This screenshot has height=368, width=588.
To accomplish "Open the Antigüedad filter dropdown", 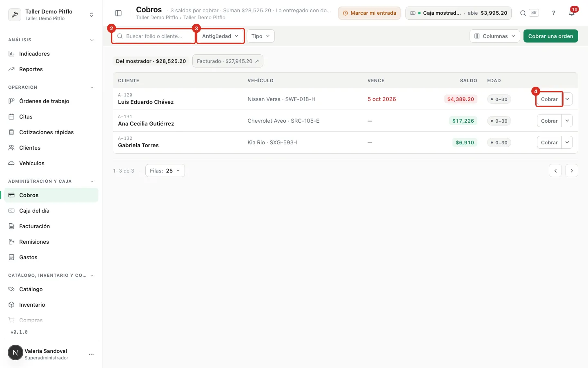I will (x=220, y=36).
